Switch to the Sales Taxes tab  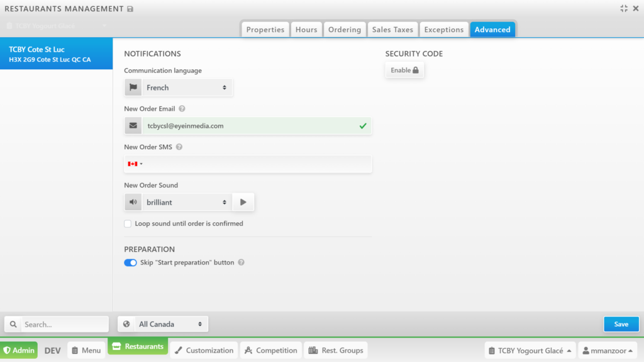392,30
